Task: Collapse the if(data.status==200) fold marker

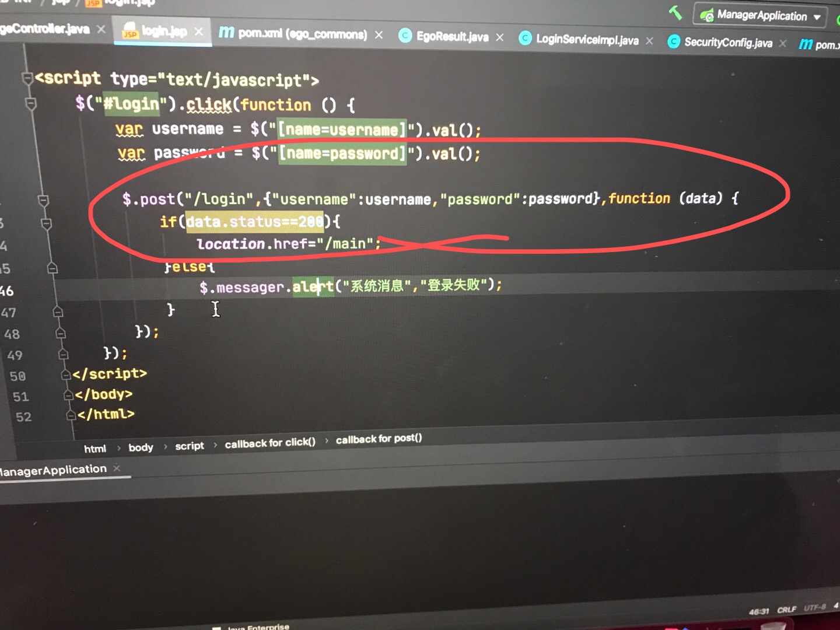Action: 47,223
